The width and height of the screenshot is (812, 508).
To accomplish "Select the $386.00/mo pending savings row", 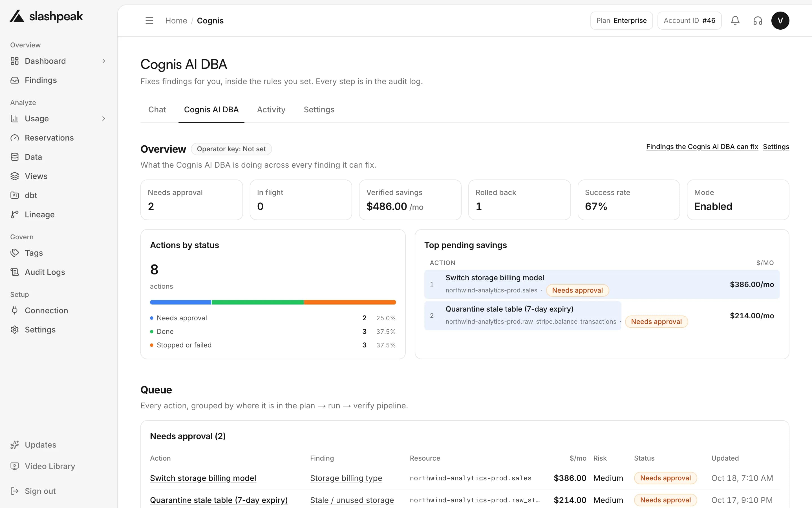I will coord(602,284).
